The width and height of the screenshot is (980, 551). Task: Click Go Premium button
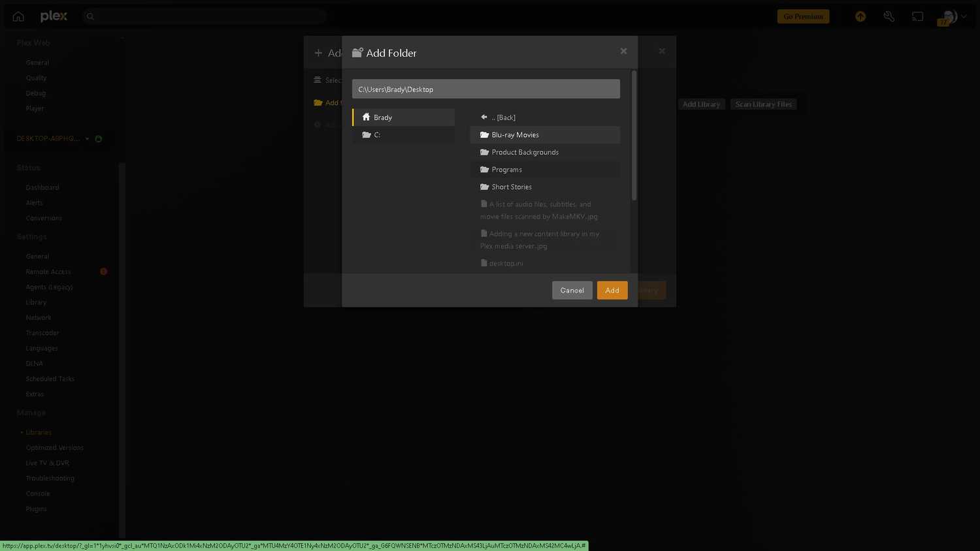(803, 16)
